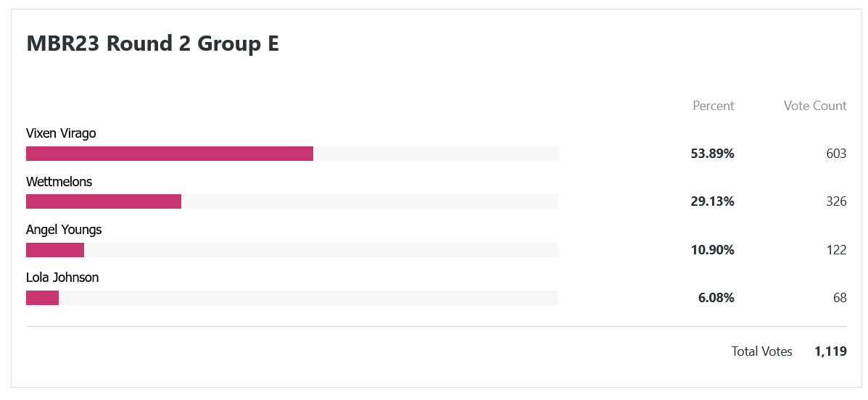The width and height of the screenshot is (868, 400).
Task: Click the Vote Count column header
Action: (815, 106)
